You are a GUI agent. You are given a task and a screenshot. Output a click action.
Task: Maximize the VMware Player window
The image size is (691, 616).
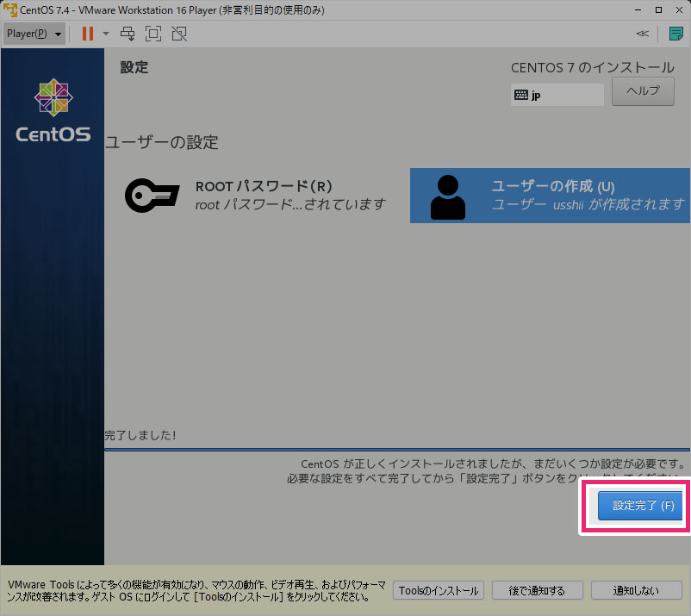(659, 9)
